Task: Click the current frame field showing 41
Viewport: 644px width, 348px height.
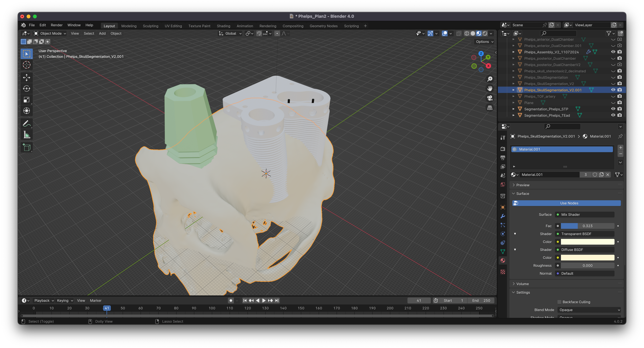Action: [419, 301]
